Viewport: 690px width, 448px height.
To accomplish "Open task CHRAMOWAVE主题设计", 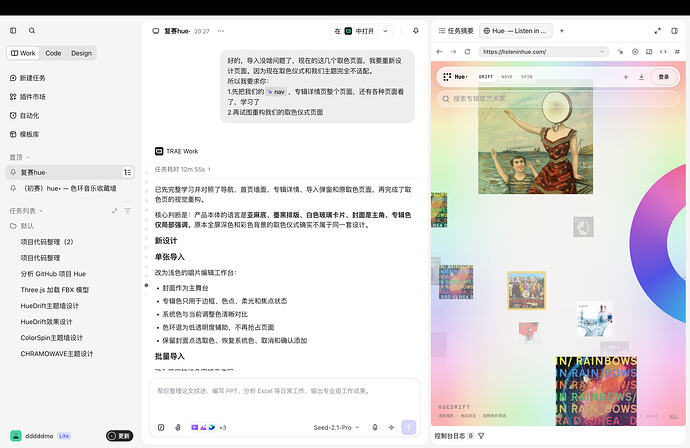I will pos(57,354).
